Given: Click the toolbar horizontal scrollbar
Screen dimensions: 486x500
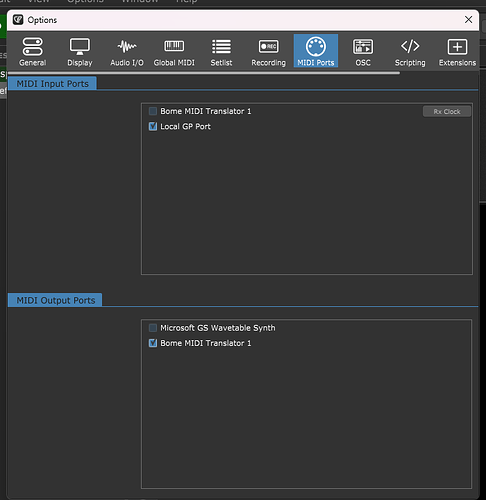Looking at the screenshot, I should pyautogui.click(x=204, y=73).
